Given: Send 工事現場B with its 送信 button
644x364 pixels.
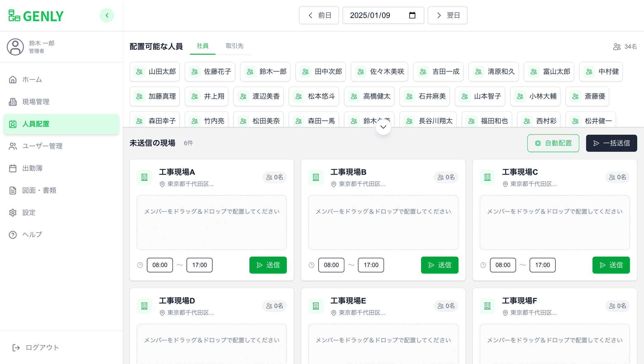Looking at the screenshot, I should point(440,265).
